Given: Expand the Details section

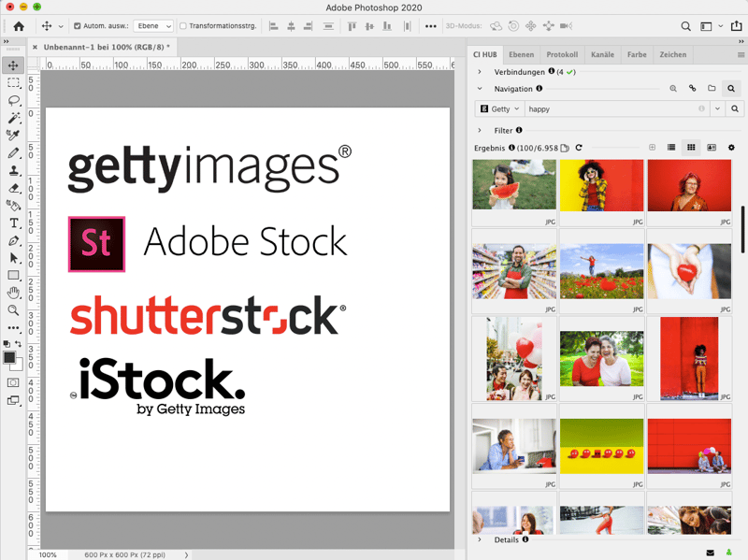Looking at the screenshot, I should coord(480,539).
